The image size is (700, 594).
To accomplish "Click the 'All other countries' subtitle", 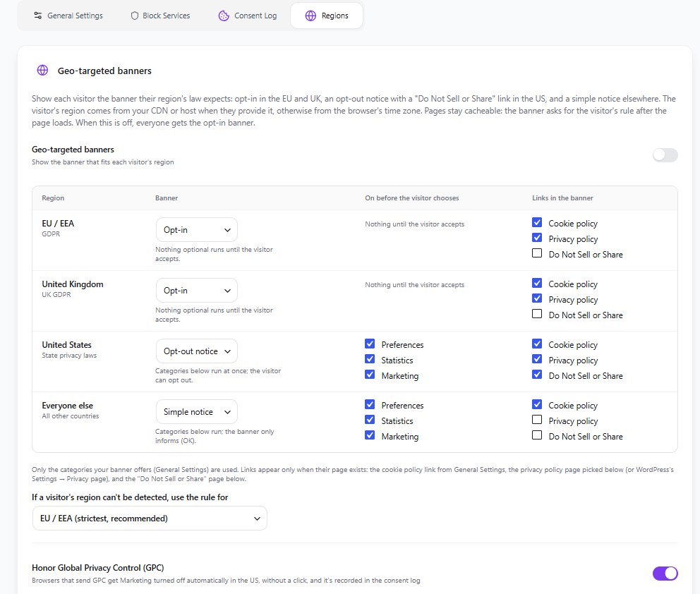I will point(71,416).
